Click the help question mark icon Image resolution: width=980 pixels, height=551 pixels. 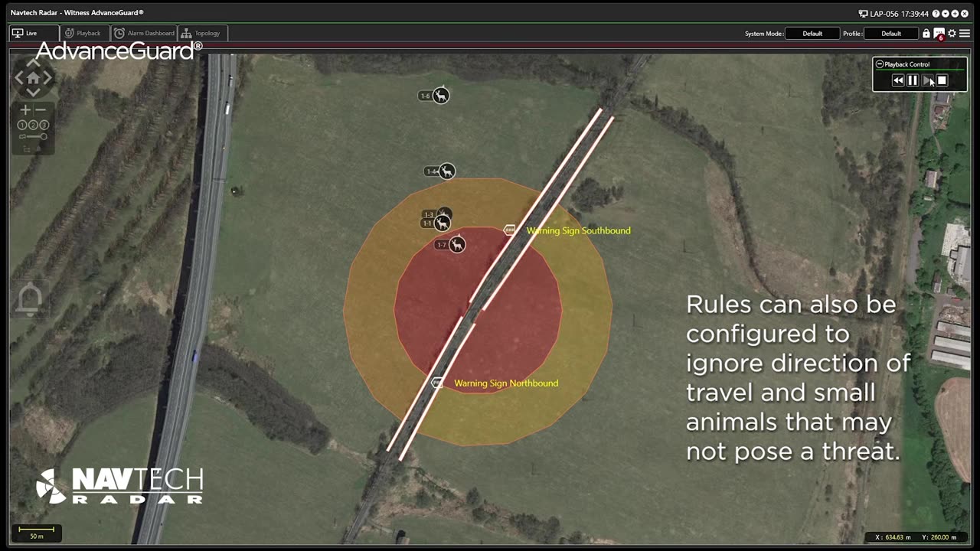936,14
